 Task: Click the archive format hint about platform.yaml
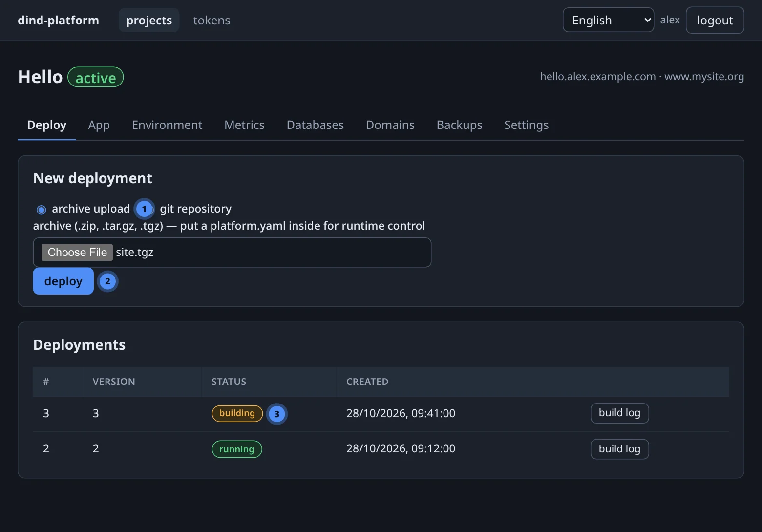coord(229,226)
